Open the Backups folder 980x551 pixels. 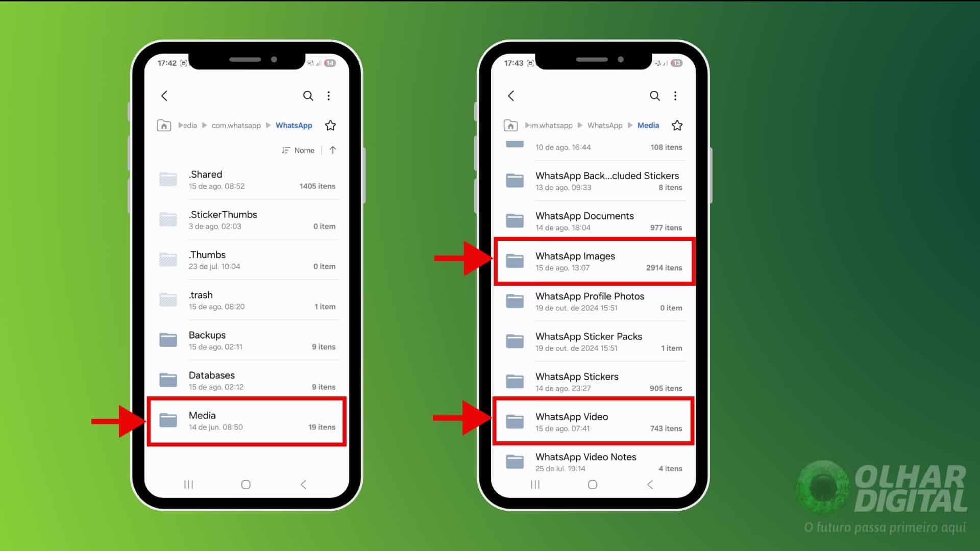(247, 340)
